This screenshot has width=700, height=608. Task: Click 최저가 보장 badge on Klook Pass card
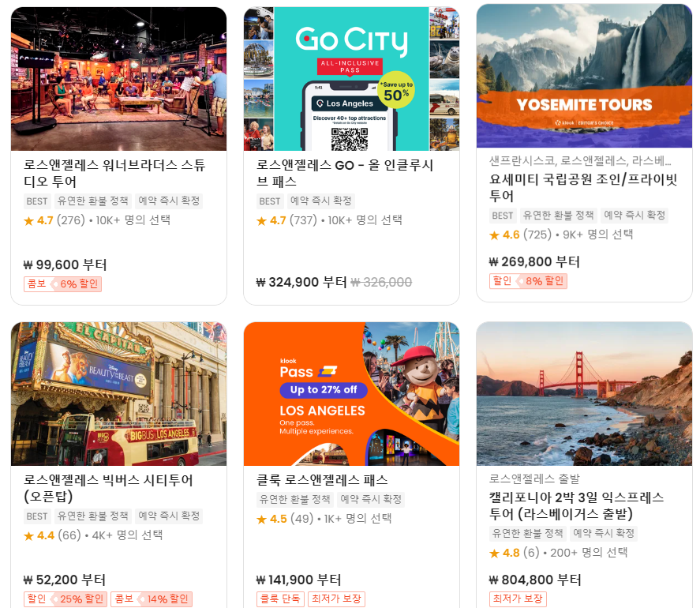pos(337,599)
